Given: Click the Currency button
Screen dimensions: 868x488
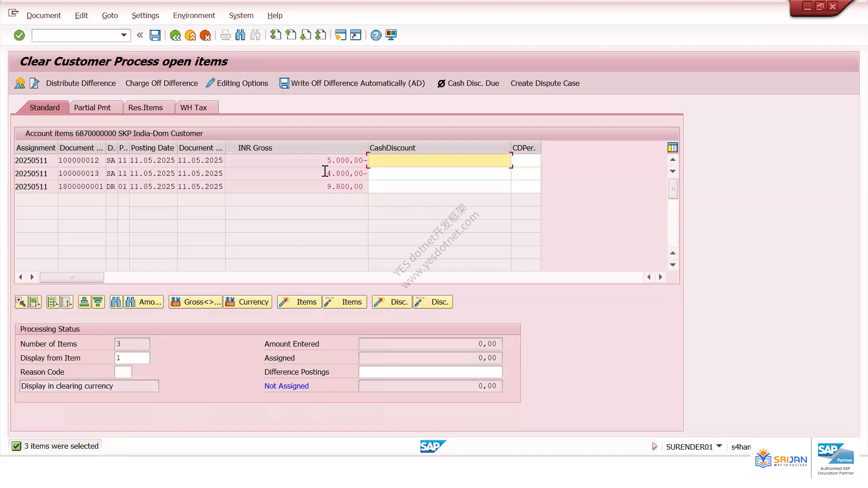Looking at the screenshot, I should point(248,302).
